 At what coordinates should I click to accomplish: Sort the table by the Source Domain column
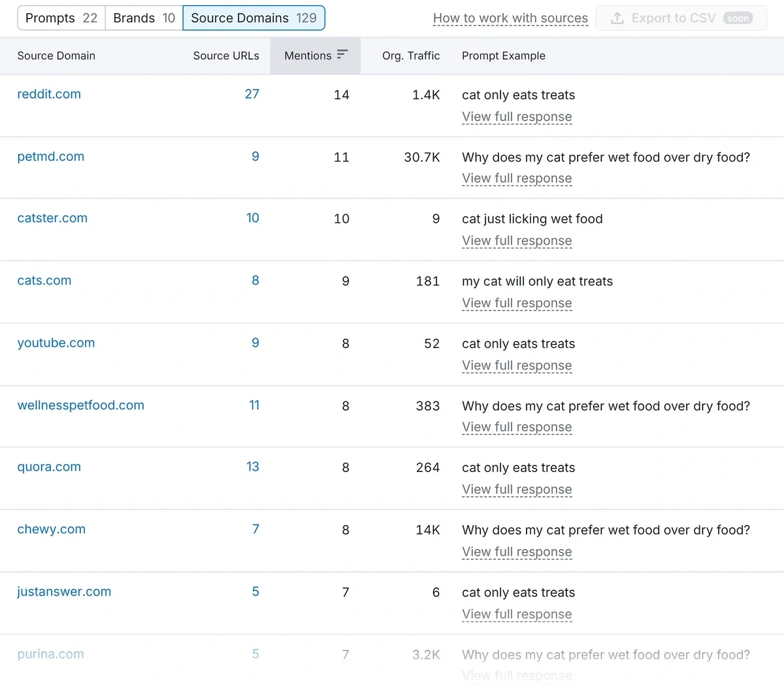tap(56, 56)
